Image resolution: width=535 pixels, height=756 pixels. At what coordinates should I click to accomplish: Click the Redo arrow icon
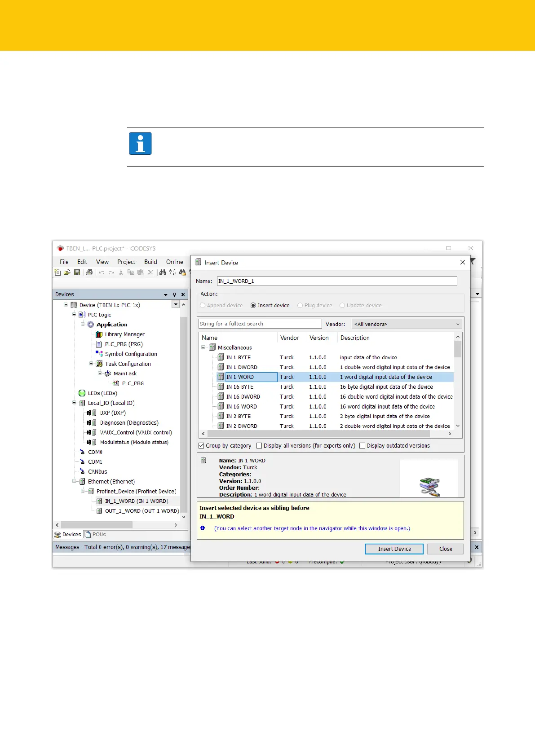coord(111,272)
